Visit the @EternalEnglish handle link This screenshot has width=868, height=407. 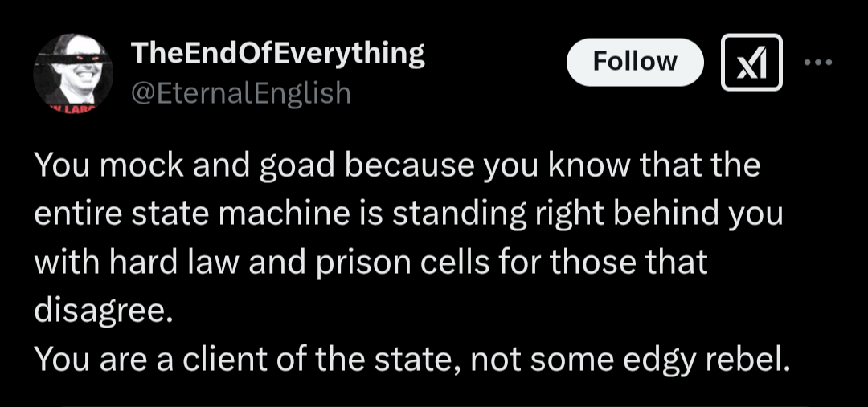tap(241, 92)
